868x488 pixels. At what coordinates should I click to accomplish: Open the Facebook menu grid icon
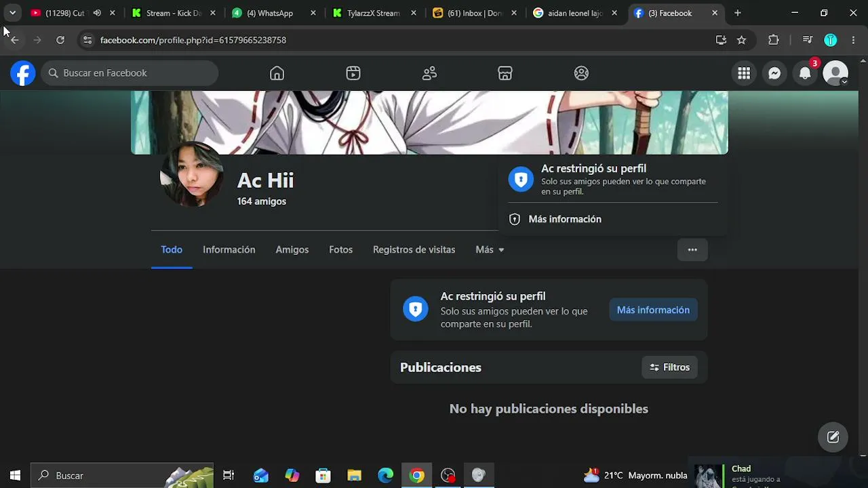click(744, 73)
